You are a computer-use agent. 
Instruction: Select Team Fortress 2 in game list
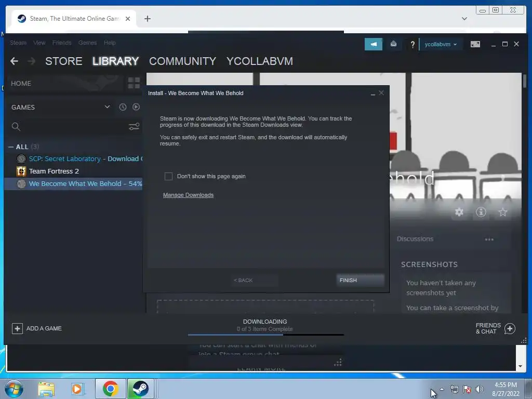click(73, 171)
